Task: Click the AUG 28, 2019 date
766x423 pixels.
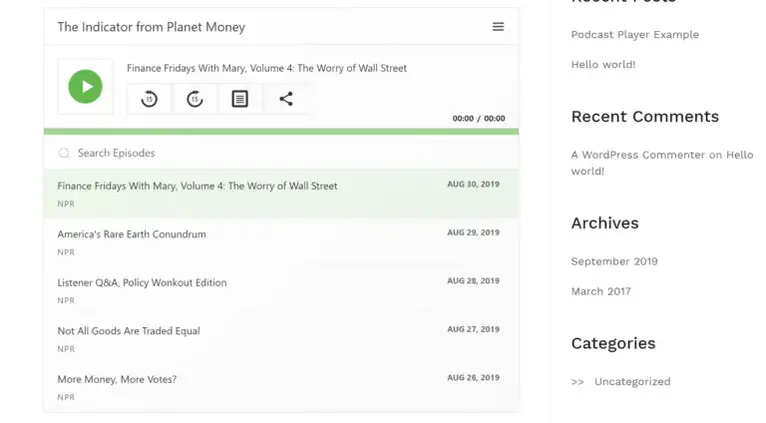Action: click(473, 281)
